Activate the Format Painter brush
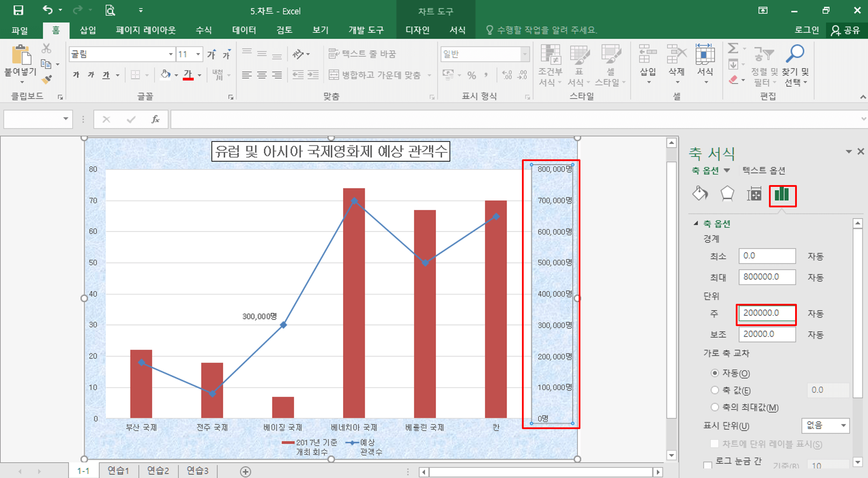Image resolution: width=868 pixels, height=478 pixels. (x=47, y=79)
